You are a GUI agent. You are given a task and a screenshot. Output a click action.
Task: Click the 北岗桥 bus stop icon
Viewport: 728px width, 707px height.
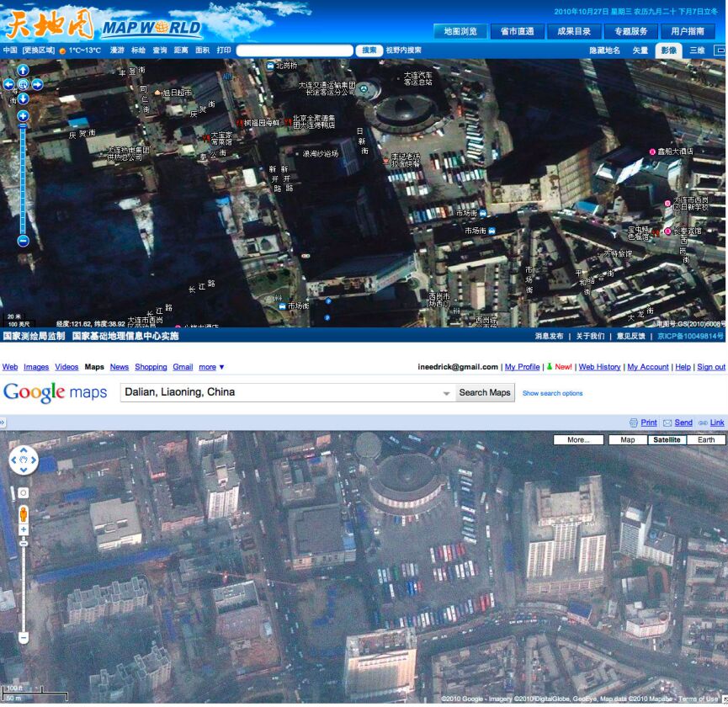(x=270, y=66)
